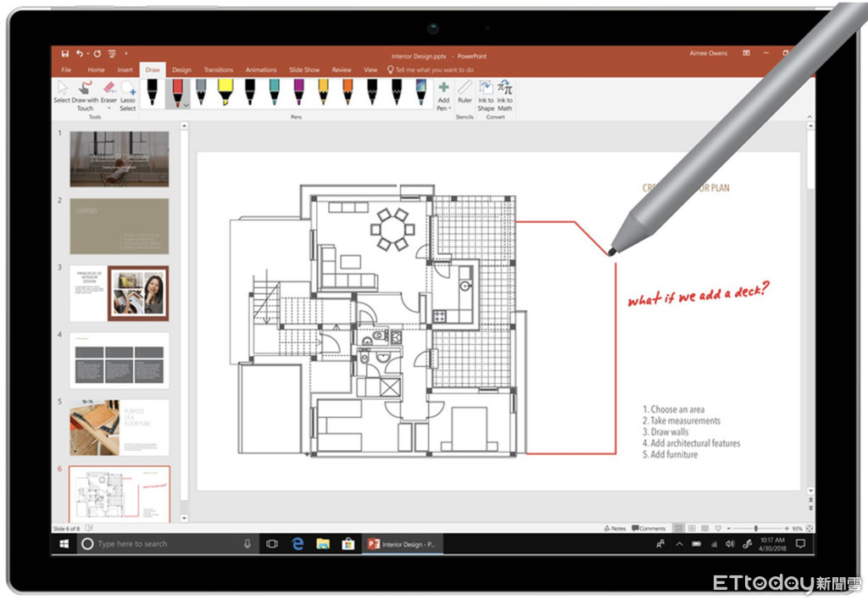
Task: Select the gold yellow pencil
Action: [x=323, y=92]
